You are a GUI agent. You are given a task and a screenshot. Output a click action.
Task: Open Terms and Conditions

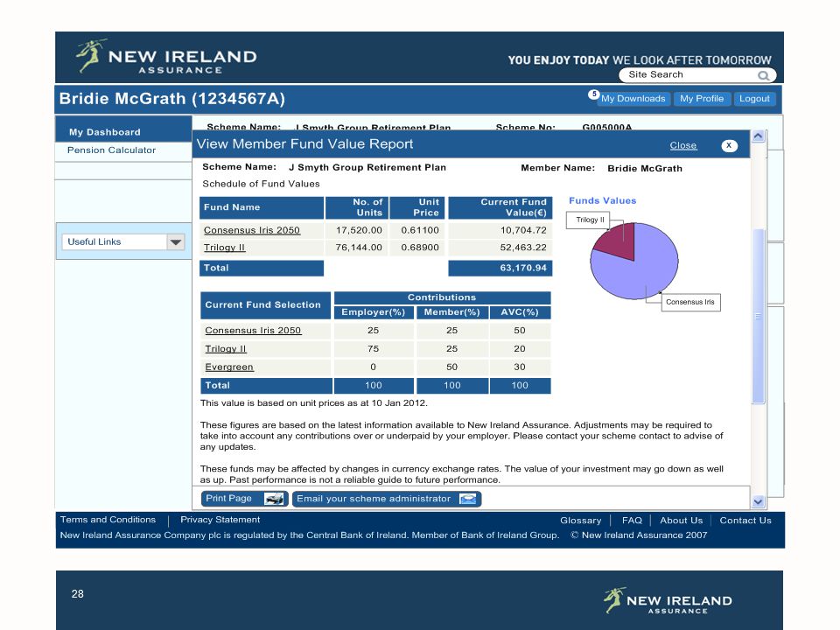tap(108, 520)
